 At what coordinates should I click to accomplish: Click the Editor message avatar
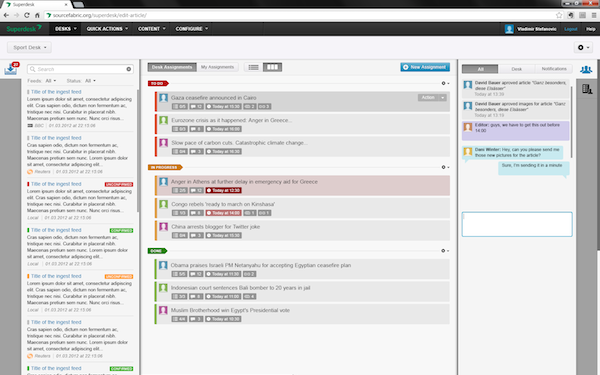[x=468, y=127]
